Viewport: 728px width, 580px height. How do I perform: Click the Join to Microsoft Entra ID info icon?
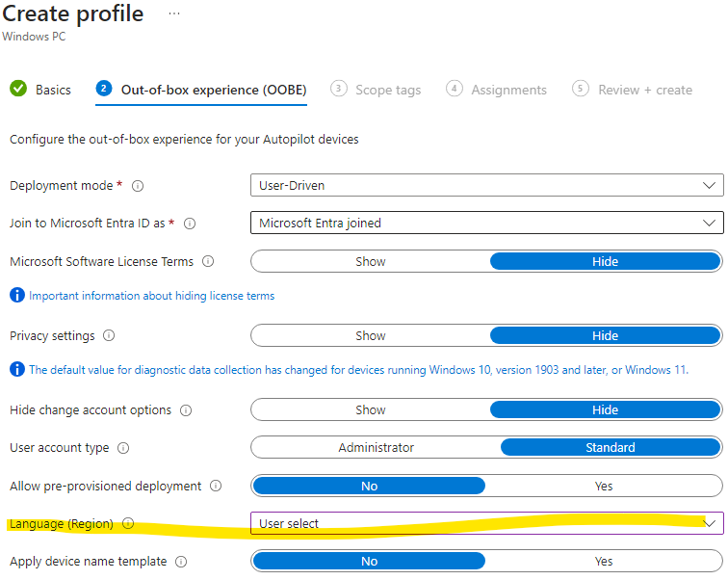coord(190,224)
